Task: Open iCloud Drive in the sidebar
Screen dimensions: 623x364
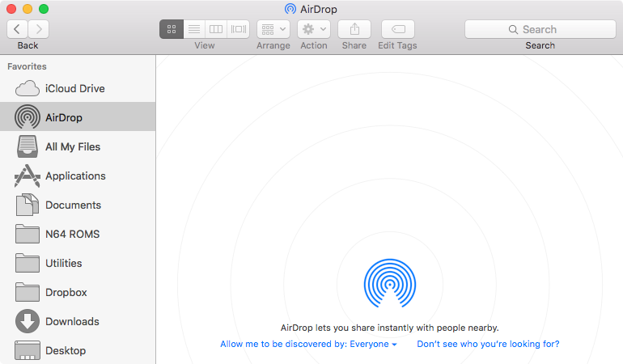Action: point(78,88)
